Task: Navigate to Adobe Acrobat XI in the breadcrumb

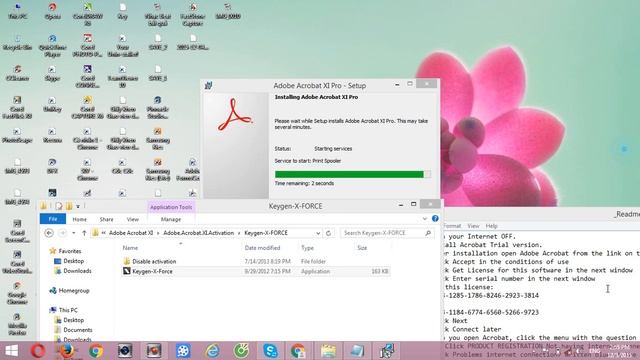Action: tap(131, 233)
